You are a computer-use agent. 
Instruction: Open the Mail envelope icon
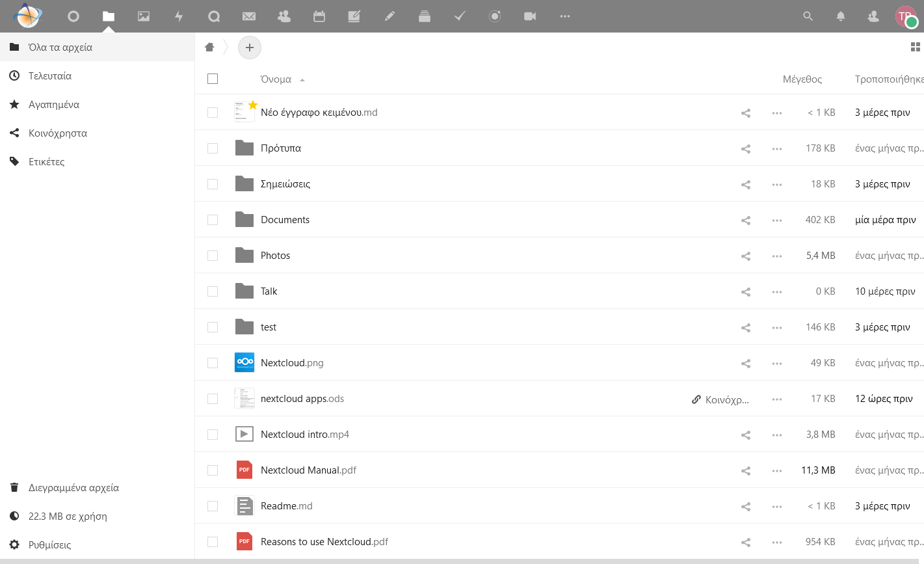point(248,16)
